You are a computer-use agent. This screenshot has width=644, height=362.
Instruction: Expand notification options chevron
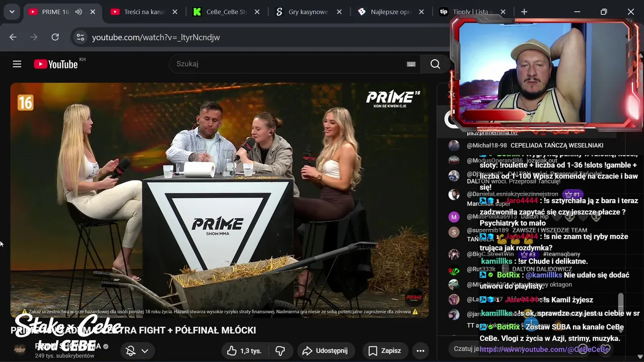coord(145,351)
